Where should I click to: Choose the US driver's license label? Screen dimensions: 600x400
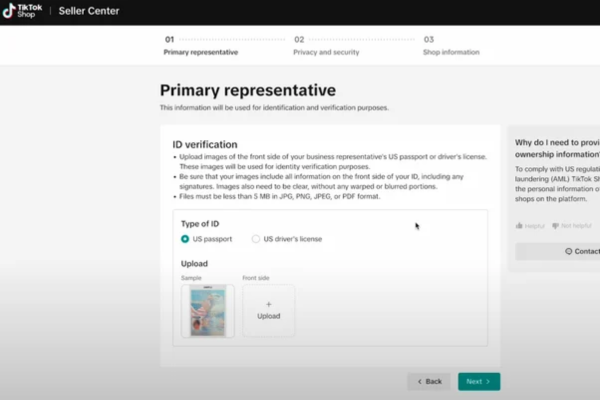[292, 239]
